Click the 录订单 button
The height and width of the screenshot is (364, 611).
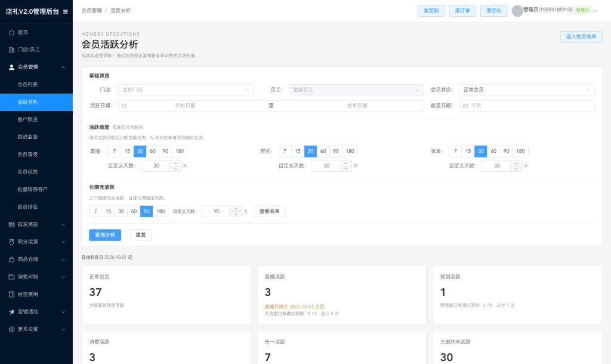pyautogui.click(x=462, y=11)
